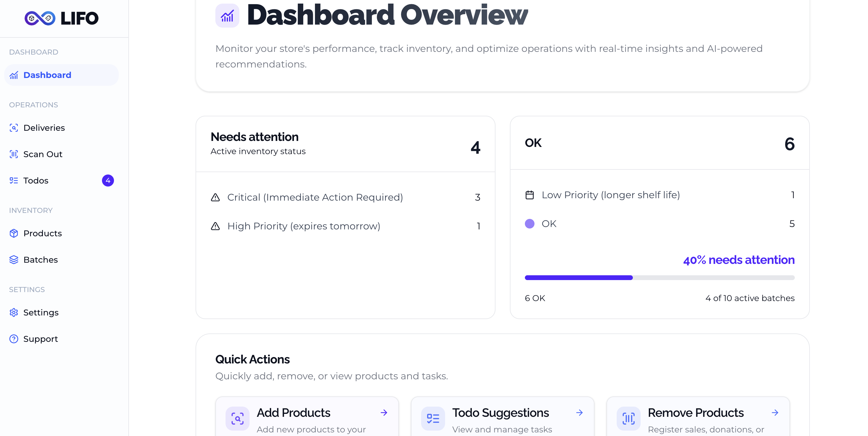868x436 pixels.
Task: Click the Todo Suggestions checklist icon
Action: (x=433, y=419)
